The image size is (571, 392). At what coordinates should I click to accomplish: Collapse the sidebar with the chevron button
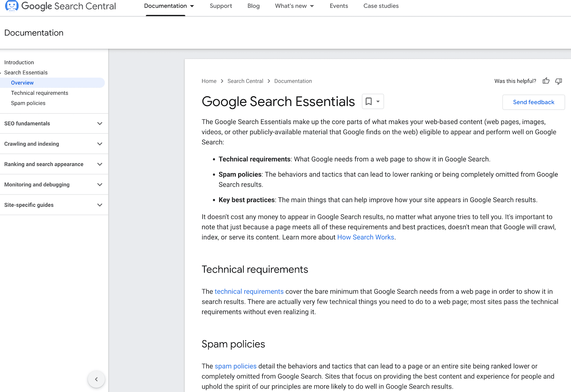pos(96,379)
